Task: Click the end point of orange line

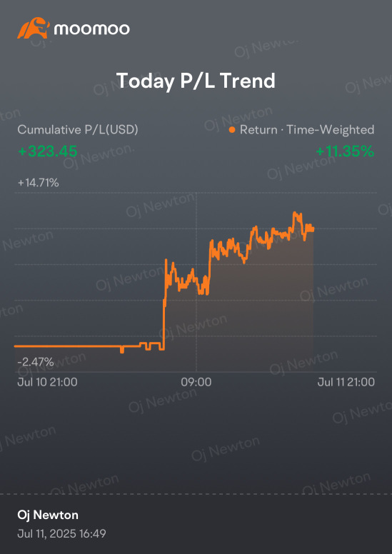Action: (313, 229)
